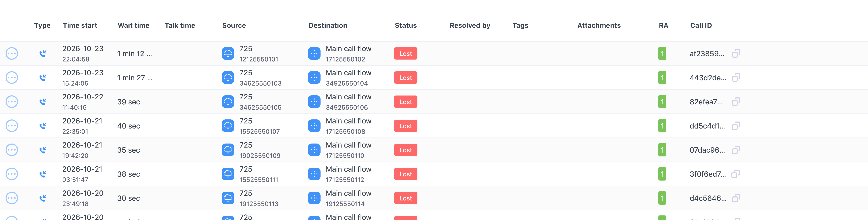Screen dimensions: 868x220
Task: Open the actions menu for call dd5c4d1
Action: (x=12, y=126)
